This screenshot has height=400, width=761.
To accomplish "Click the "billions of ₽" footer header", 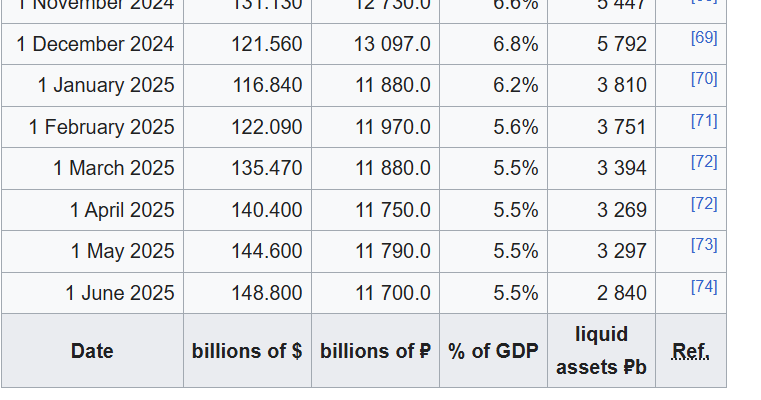I will click(x=375, y=351).
